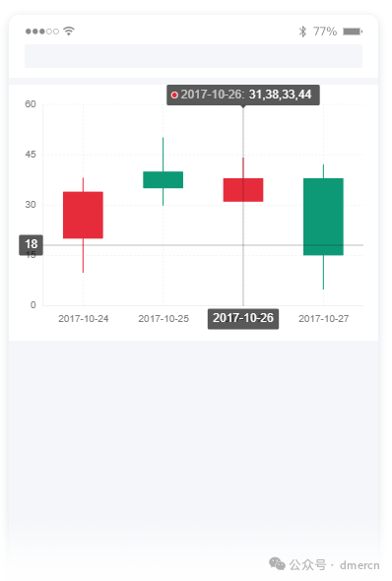The width and height of the screenshot is (392, 581).
Task: Click the 2017-10-27 axis label
Action: [324, 319]
